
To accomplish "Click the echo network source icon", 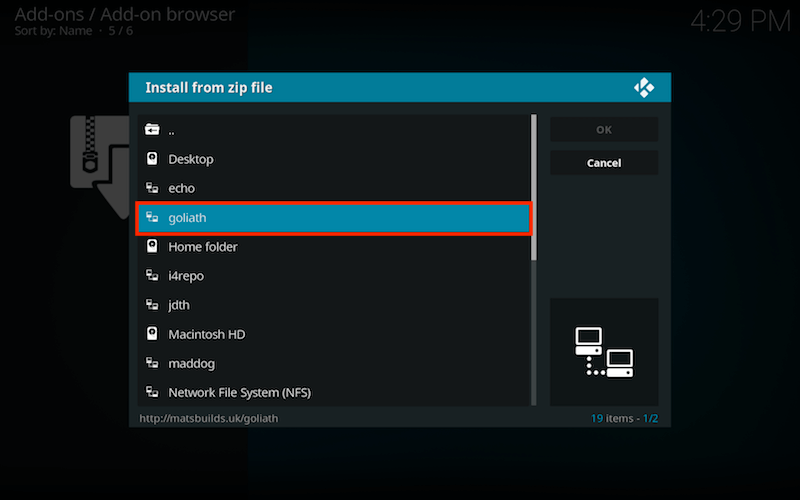I will coord(152,188).
